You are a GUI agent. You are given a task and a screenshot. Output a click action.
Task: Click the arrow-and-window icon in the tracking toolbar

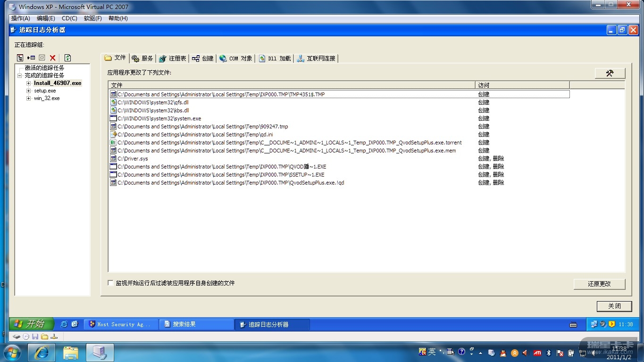(31, 58)
